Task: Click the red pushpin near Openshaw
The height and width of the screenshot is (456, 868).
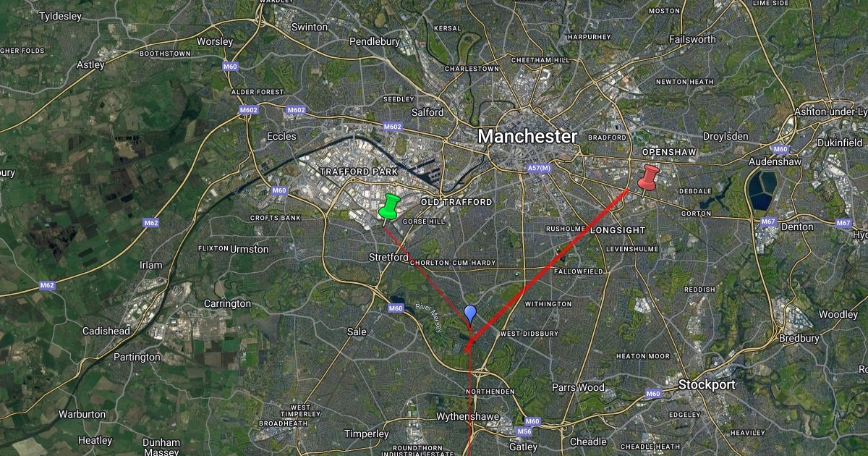Action: coord(649,177)
